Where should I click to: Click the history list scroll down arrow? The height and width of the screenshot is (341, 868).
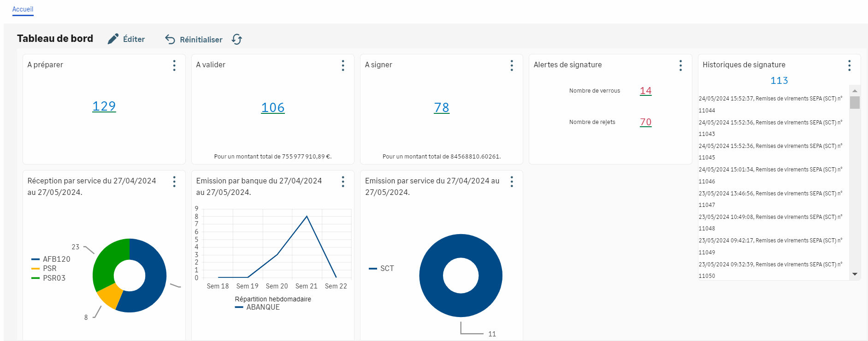click(855, 274)
